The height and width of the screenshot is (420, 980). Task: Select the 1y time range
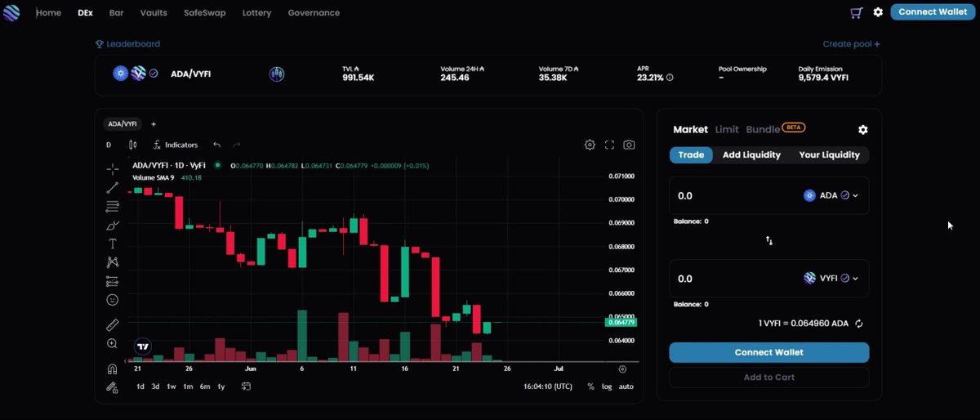click(x=221, y=386)
